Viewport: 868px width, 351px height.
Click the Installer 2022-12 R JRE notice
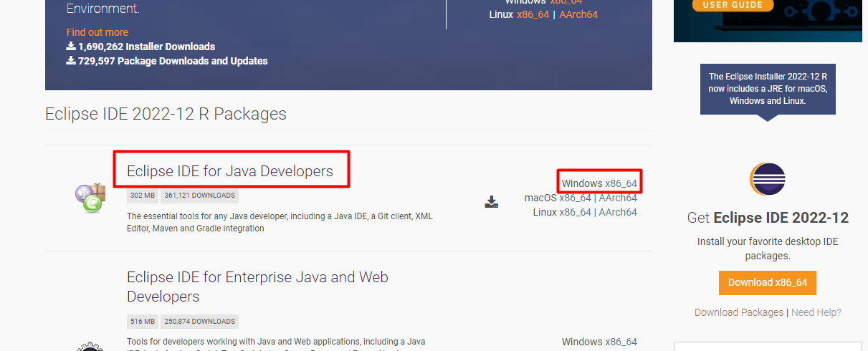point(768,89)
